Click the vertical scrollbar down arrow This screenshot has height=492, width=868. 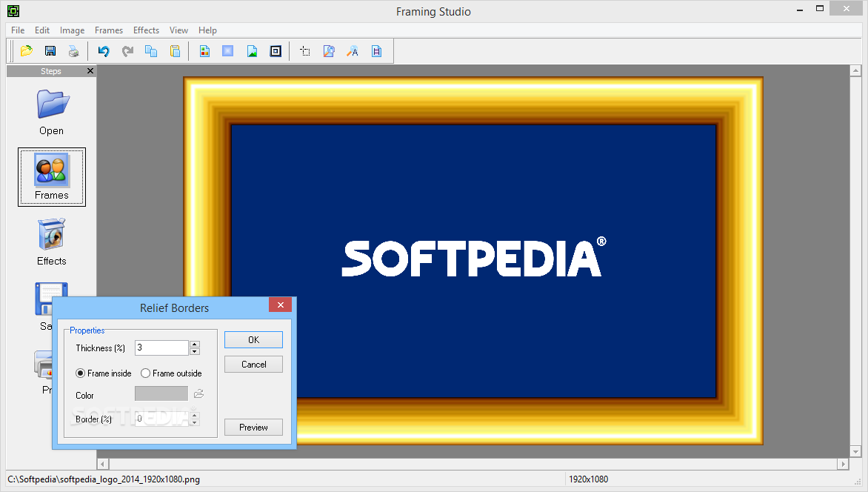pos(856,451)
